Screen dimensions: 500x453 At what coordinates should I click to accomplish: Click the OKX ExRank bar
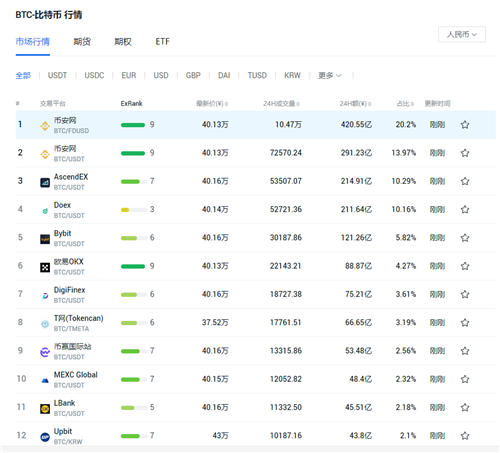(x=133, y=266)
